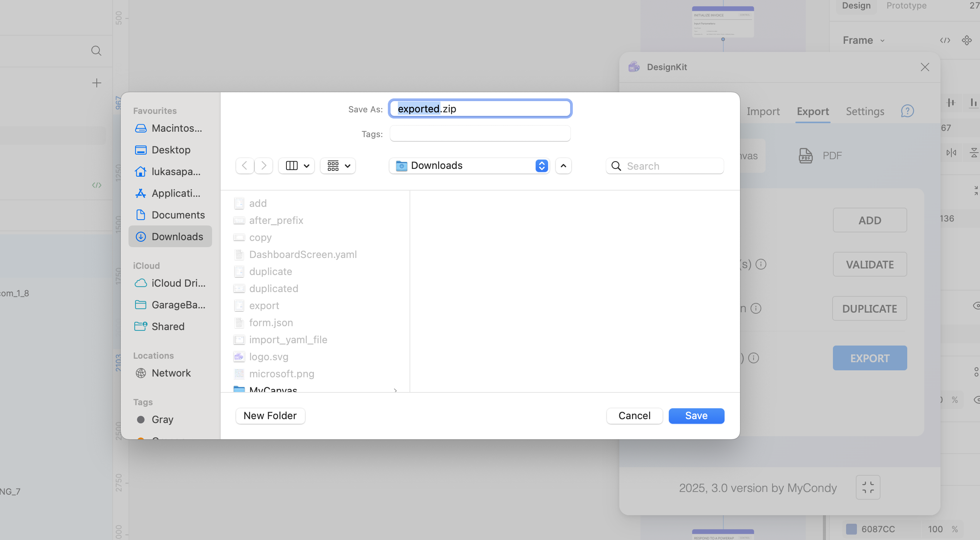Click the Search field in save dialog
The height and width of the screenshot is (540, 980).
(x=665, y=166)
